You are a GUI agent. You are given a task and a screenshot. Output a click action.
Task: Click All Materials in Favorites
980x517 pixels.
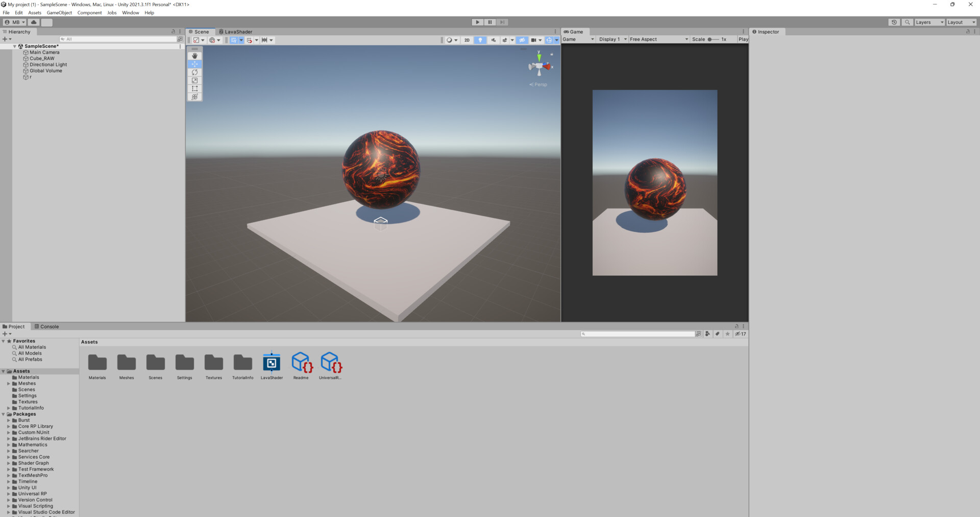coord(31,347)
